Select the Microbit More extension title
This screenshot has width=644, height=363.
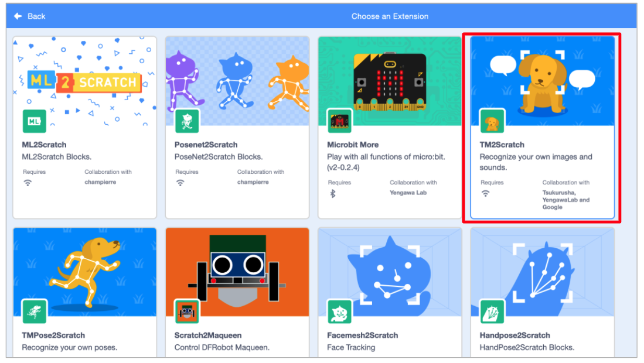(353, 145)
